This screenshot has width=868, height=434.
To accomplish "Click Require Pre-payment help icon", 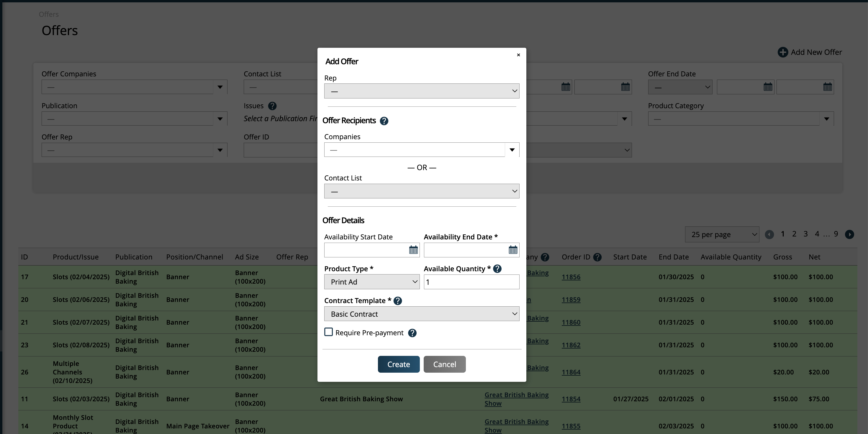I will point(412,333).
